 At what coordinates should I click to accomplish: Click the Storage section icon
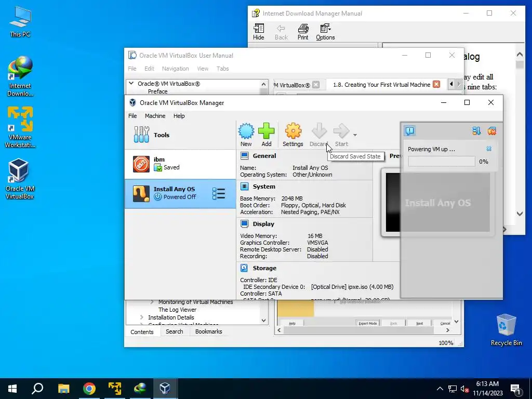tap(244, 268)
